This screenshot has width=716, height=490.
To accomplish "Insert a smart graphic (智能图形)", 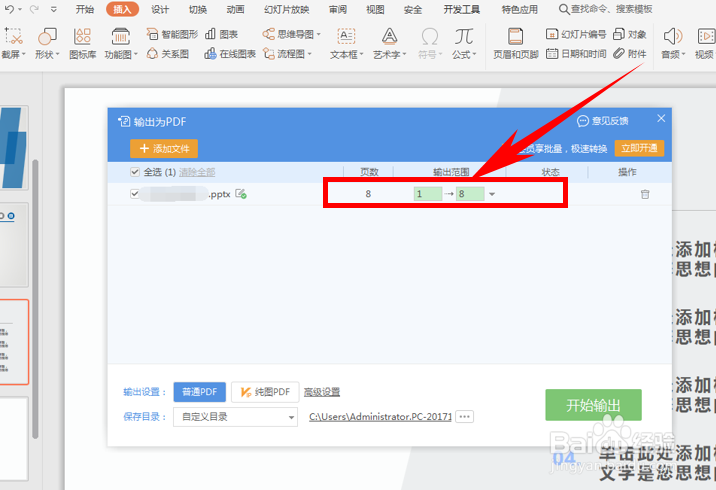I will point(172,34).
